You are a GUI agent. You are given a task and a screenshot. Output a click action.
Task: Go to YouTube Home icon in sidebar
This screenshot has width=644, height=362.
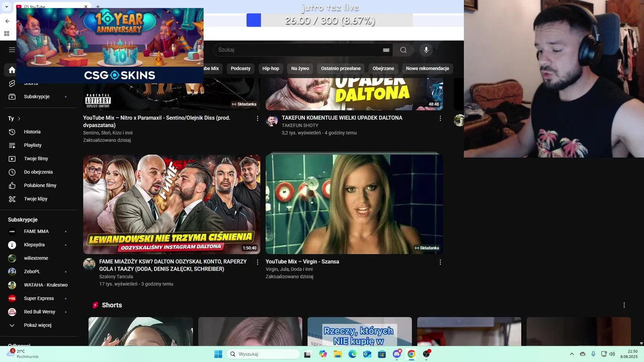click(x=12, y=70)
